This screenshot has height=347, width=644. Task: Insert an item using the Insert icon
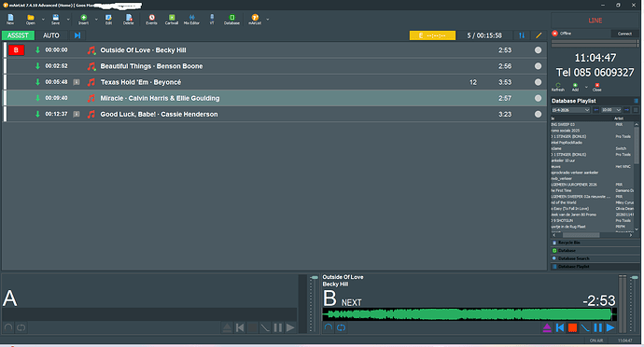tap(83, 19)
